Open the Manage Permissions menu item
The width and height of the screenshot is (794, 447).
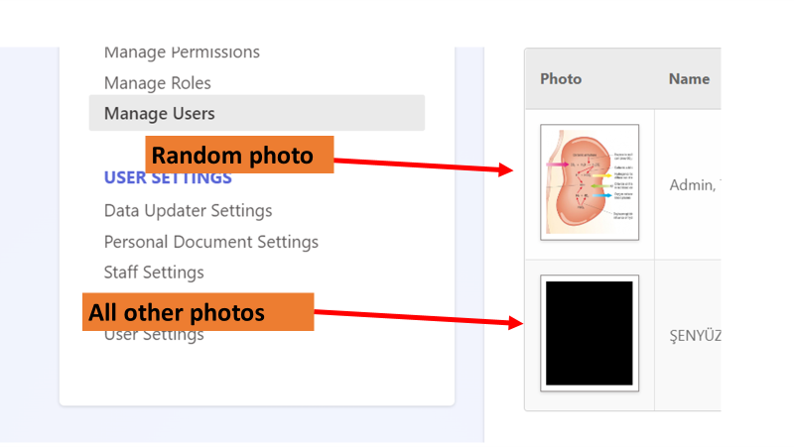182,52
